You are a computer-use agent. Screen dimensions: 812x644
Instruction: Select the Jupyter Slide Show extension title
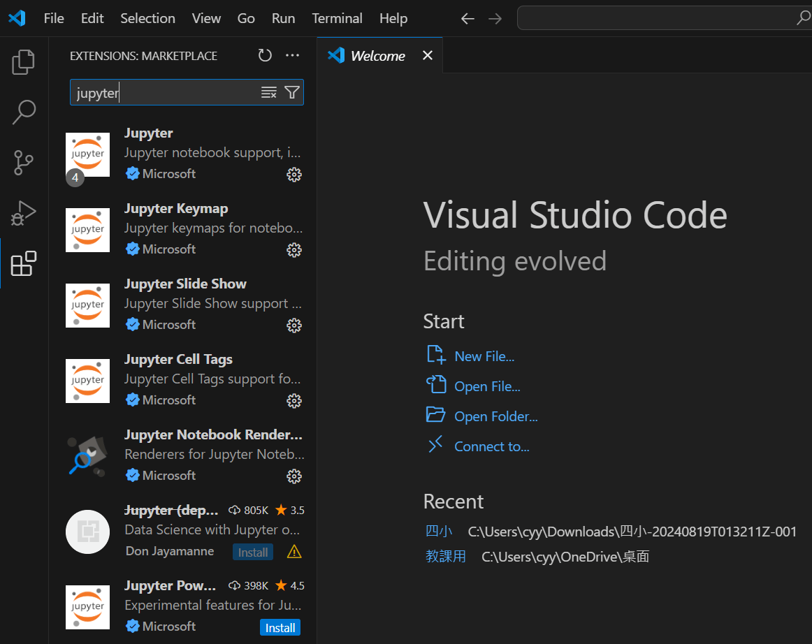click(x=185, y=284)
